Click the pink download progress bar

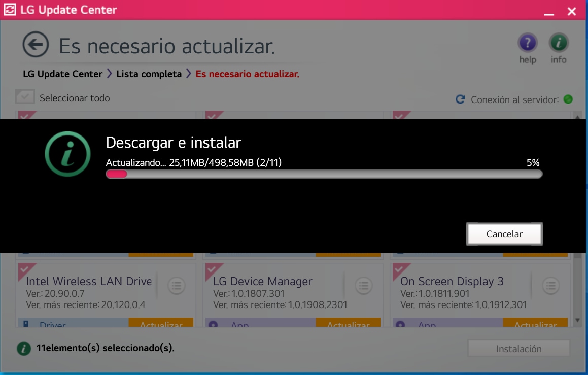pyautogui.click(x=324, y=174)
